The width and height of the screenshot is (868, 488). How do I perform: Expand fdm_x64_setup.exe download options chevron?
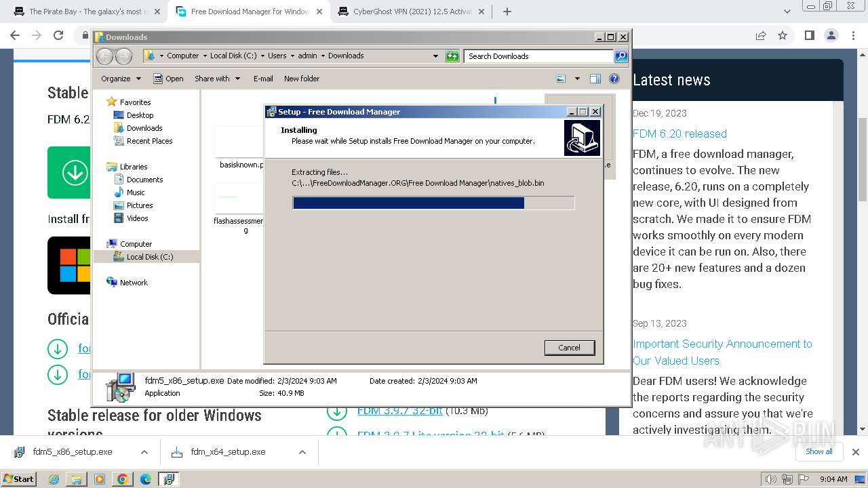[x=302, y=452]
